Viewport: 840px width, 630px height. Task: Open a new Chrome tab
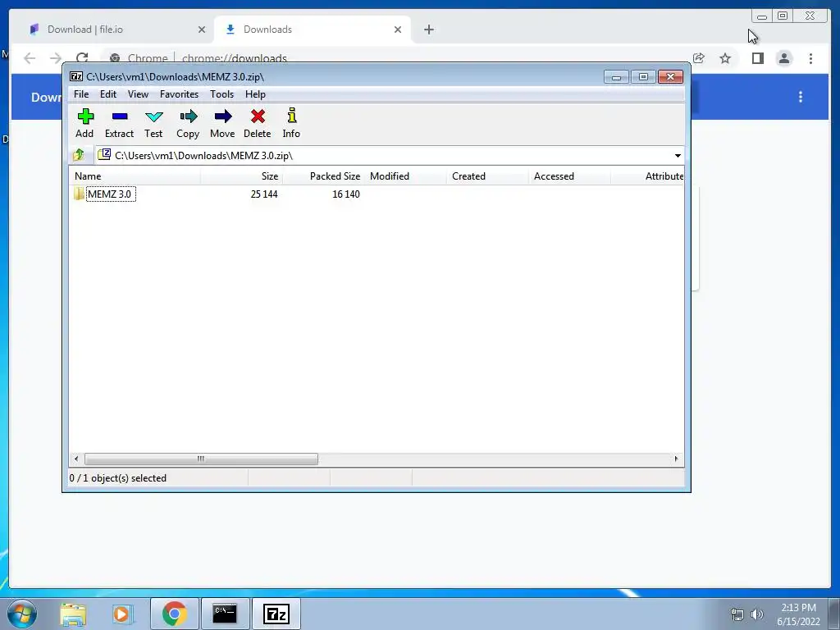coord(428,30)
